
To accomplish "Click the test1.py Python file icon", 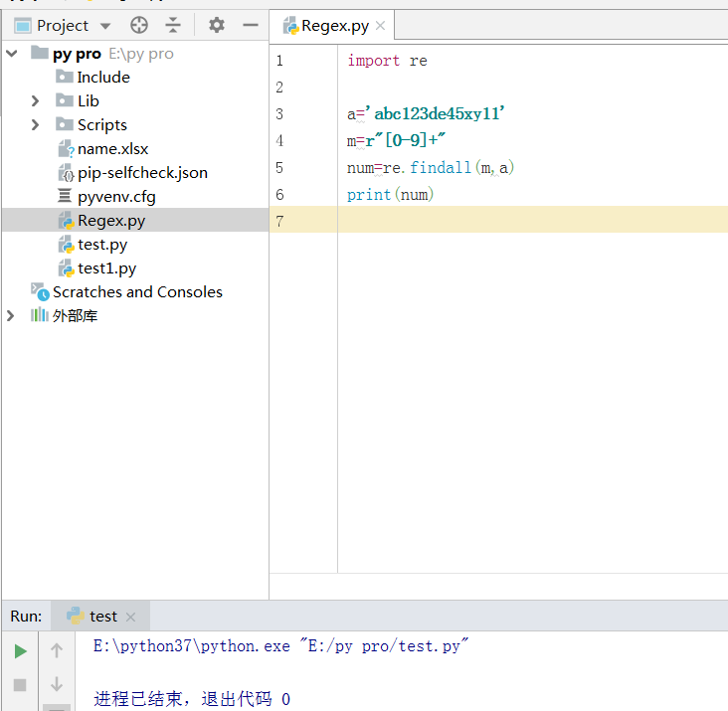I will coord(66,268).
